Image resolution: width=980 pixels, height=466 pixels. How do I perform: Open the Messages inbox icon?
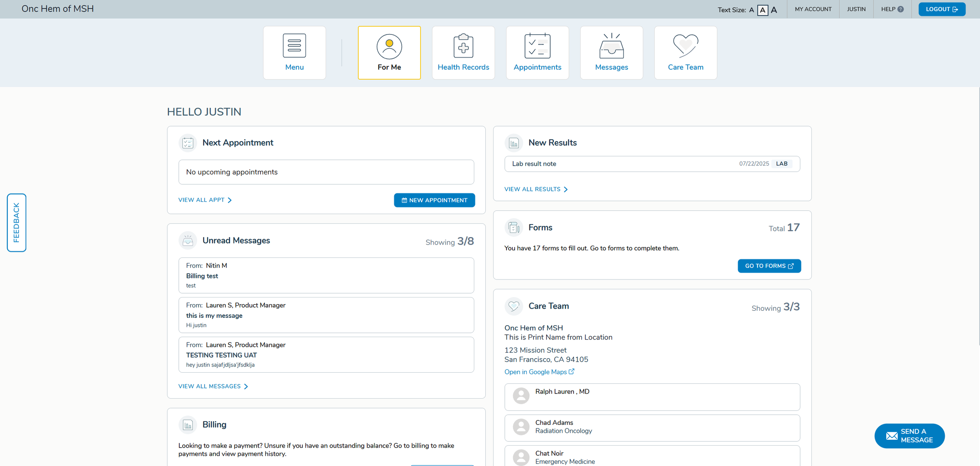pos(611,46)
